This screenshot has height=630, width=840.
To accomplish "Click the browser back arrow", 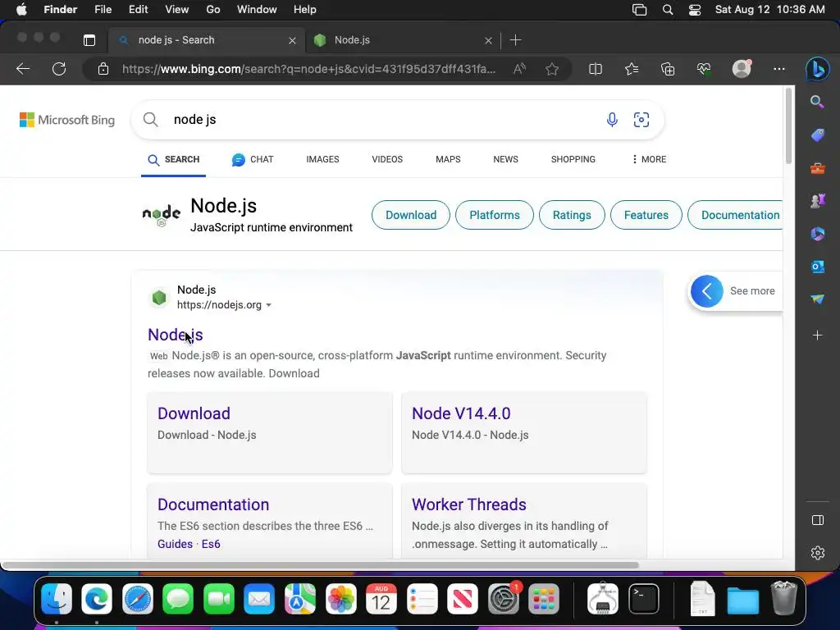I will coord(23,69).
